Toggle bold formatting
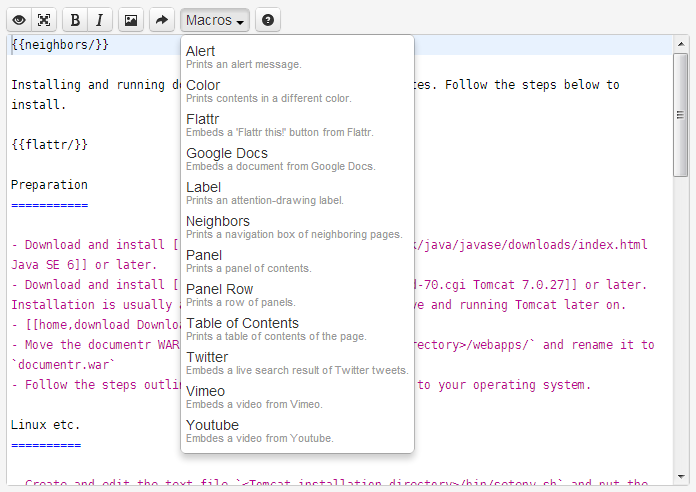This screenshot has width=696, height=492. 75,20
